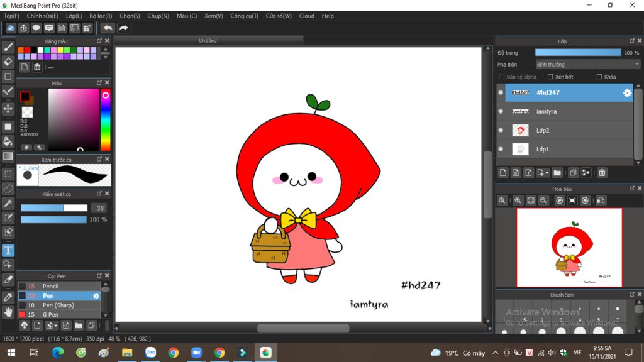Adjust the Độ trong layer opacity slider

point(578,53)
